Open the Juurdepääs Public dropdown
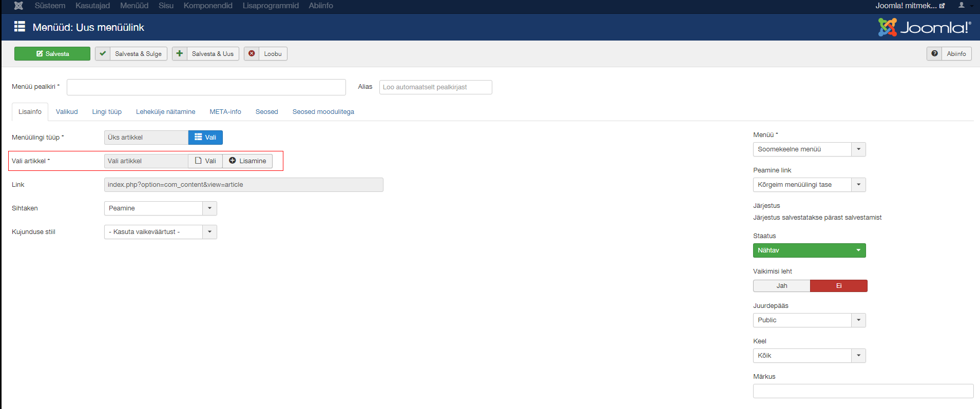Screen dimensions: 980x409 [x=810, y=320]
